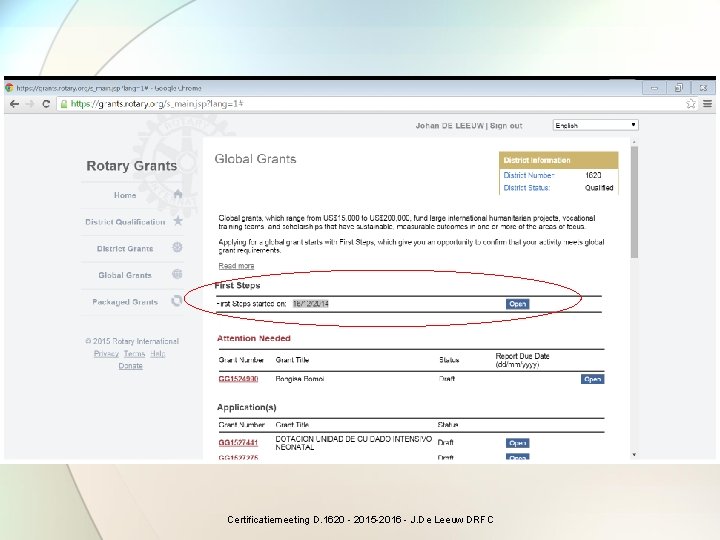720x540 pixels.
Task: Click the Qualified status value
Action: pyautogui.click(x=599, y=188)
